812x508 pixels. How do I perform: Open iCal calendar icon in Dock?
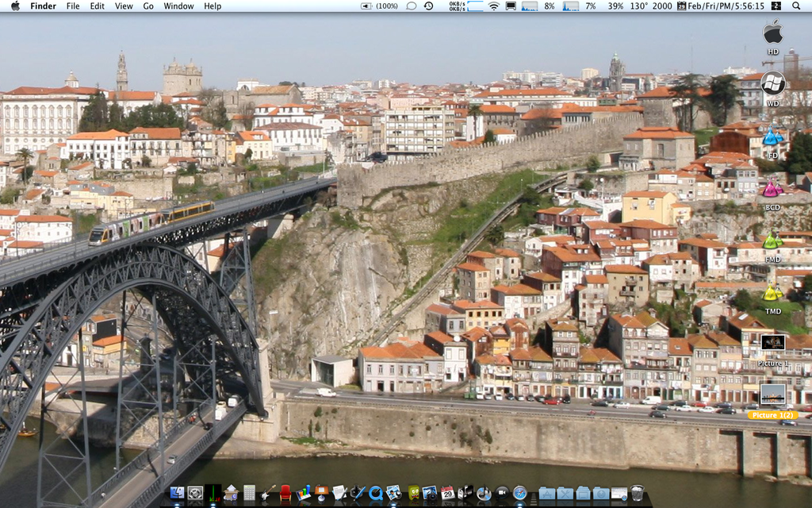447,493
